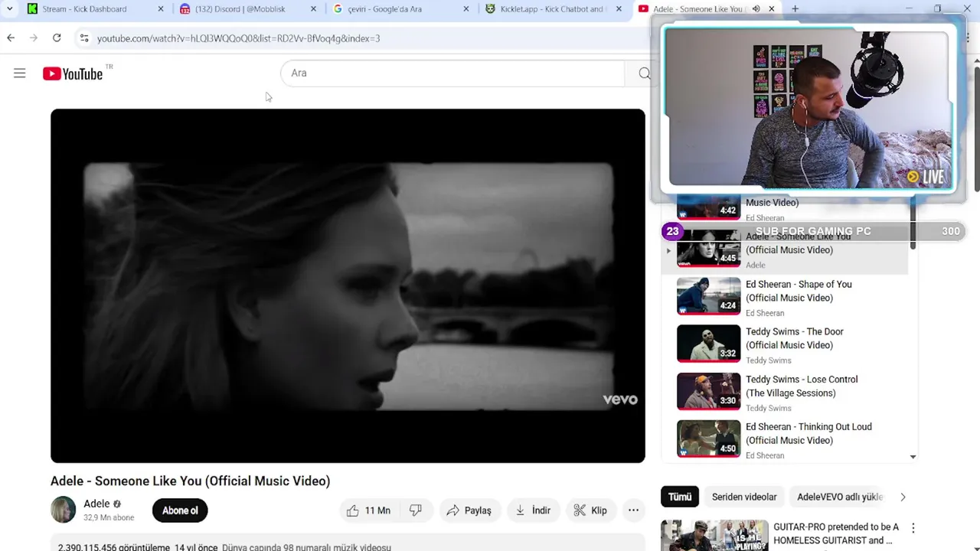Click the playlist scrollbar down arrow
980x551 pixels.
click(x=913, y=457)
